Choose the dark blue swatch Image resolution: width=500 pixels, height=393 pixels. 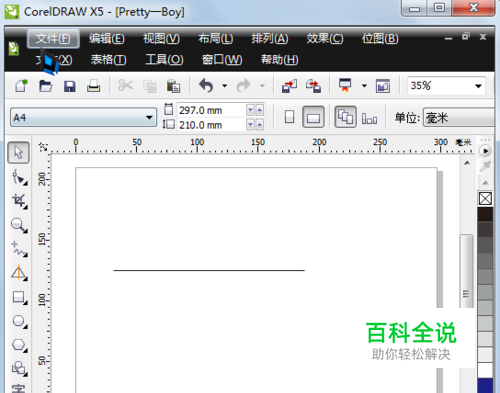click(485, 386)
